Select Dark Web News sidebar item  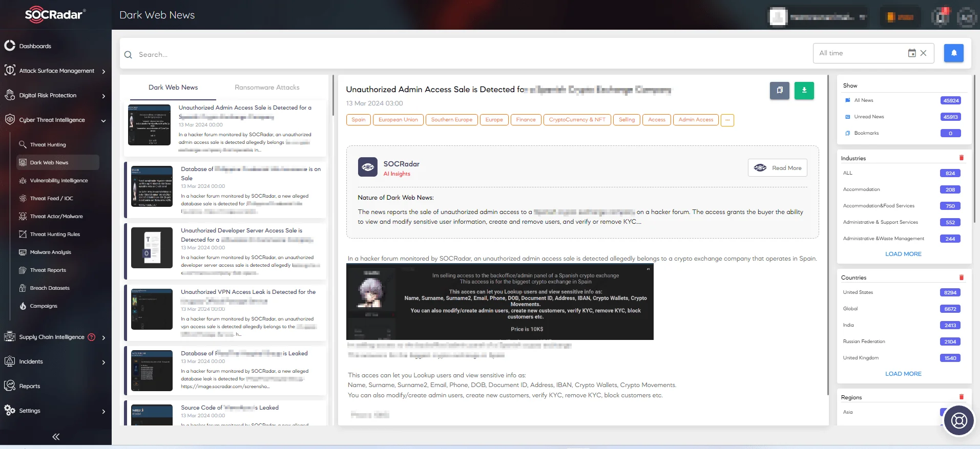coord(57,162)
